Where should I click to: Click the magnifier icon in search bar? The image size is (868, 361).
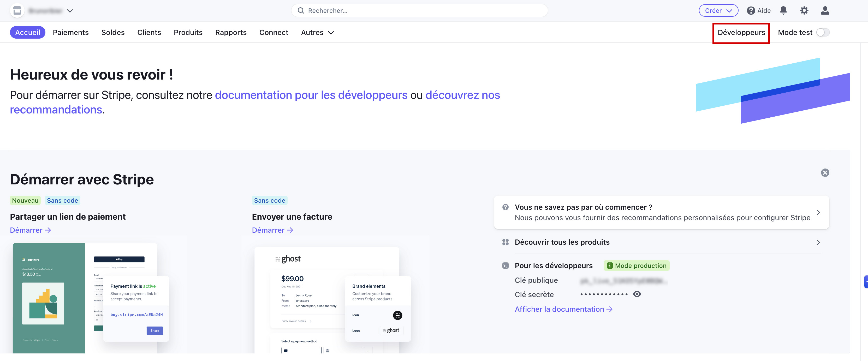pyautogui.click(x=301, y=10)
